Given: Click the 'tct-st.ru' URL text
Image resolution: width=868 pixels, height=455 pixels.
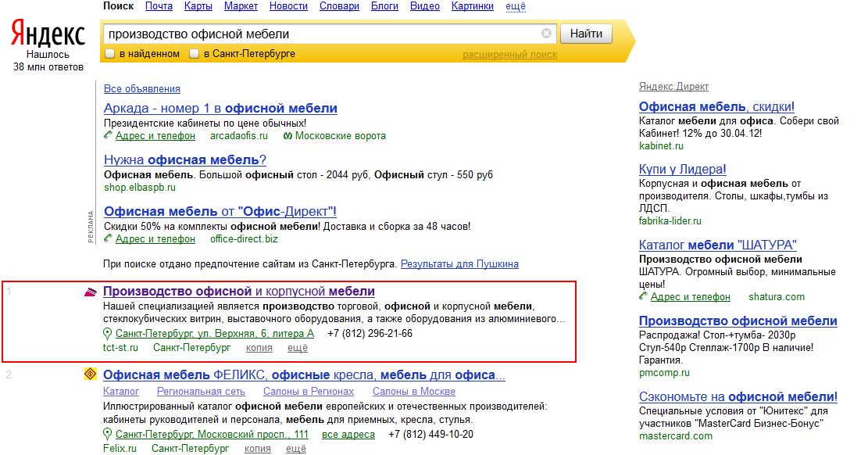Looking at the screenshot, I should (120, 347).
